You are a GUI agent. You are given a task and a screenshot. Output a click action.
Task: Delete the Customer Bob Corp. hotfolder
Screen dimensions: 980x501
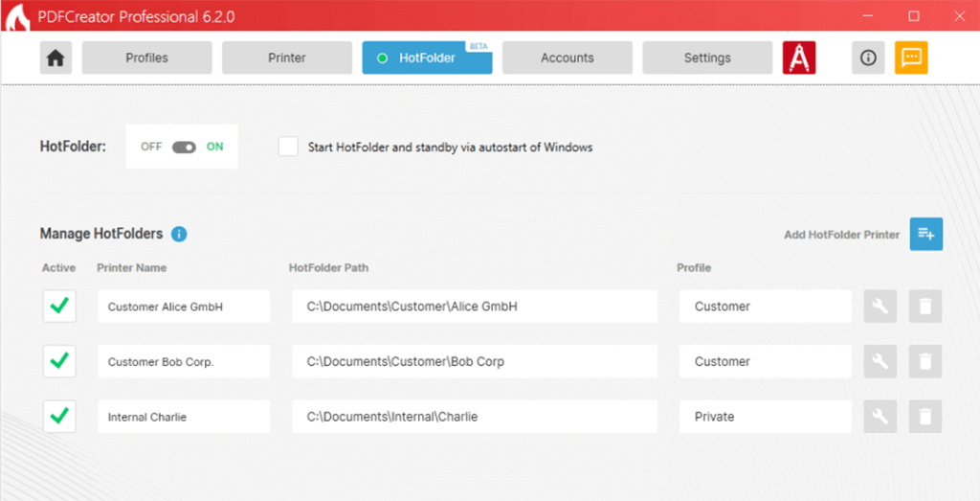point(925,361)
